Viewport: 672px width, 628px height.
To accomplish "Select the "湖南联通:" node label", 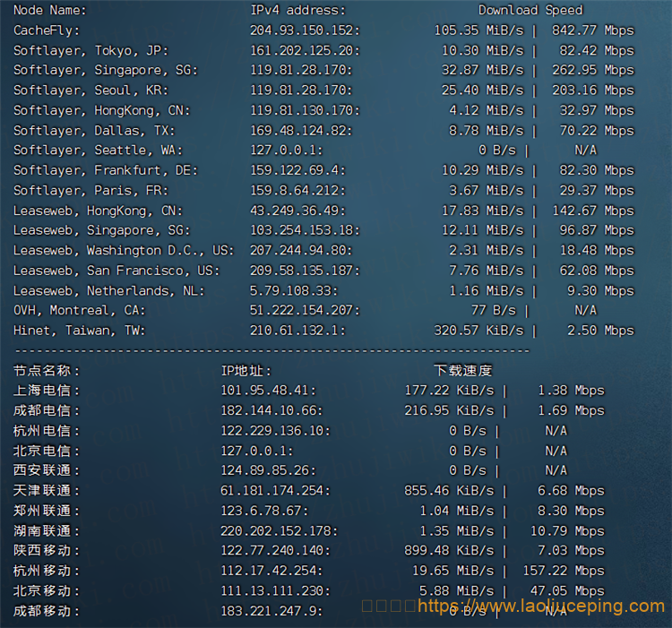I will pyautogui.click(x=47, y=531).
